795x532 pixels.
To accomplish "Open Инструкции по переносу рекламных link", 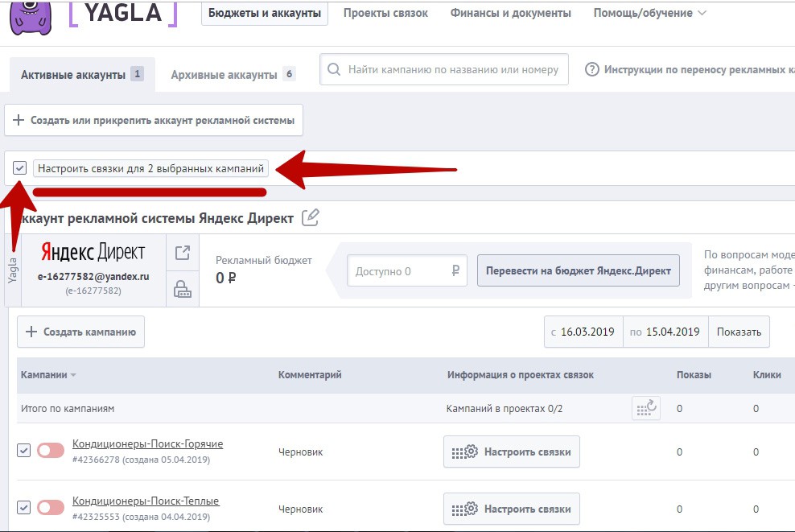I will click(699, 69).
